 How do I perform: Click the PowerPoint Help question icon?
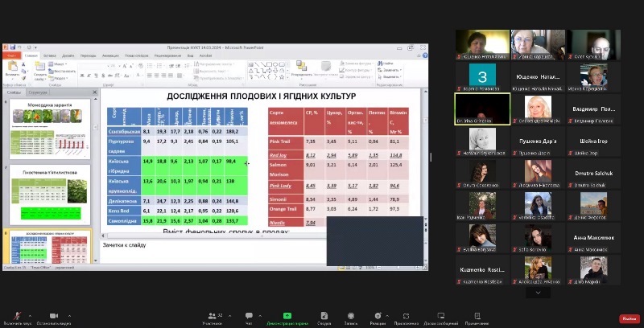[x=425, y=55]
